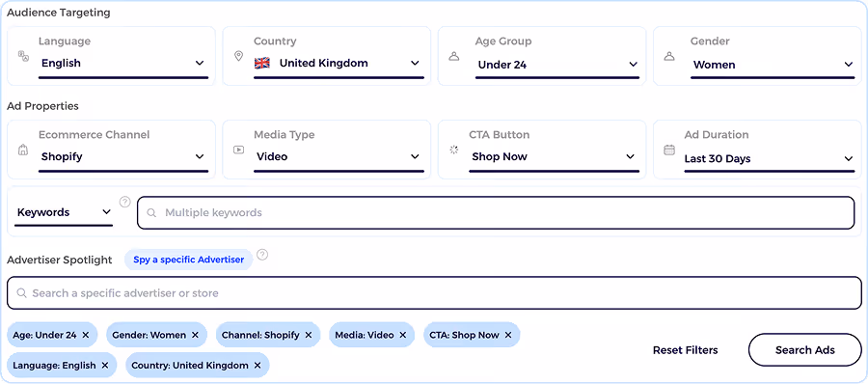Open the CTA Button dropdown showing Shop Now
The height and width of the screenshot is (384, 868).
[x=555, y=157]
